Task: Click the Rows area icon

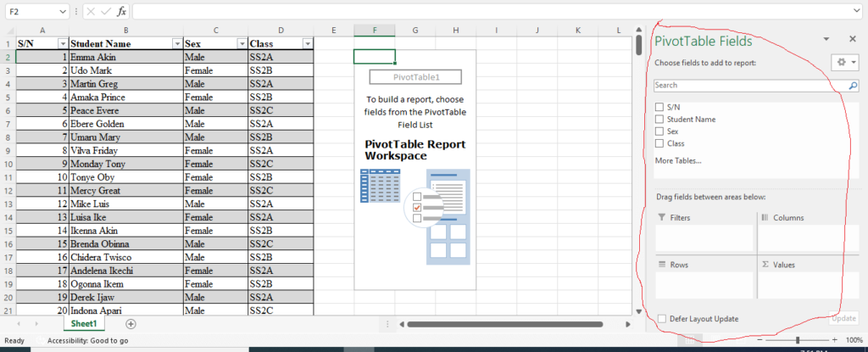Action: point(661,265)
